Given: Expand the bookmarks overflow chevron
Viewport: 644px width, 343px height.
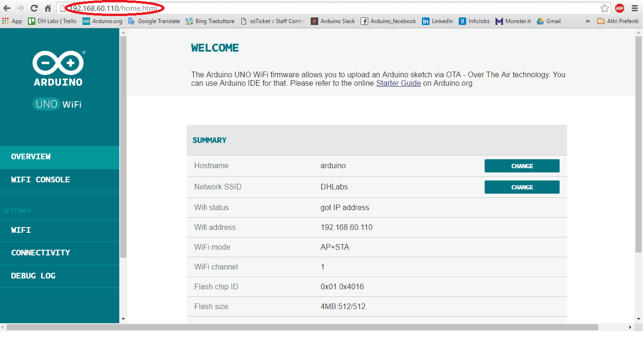Looking at the screenshot, I should pyautogui.click(x=587, y=21).
